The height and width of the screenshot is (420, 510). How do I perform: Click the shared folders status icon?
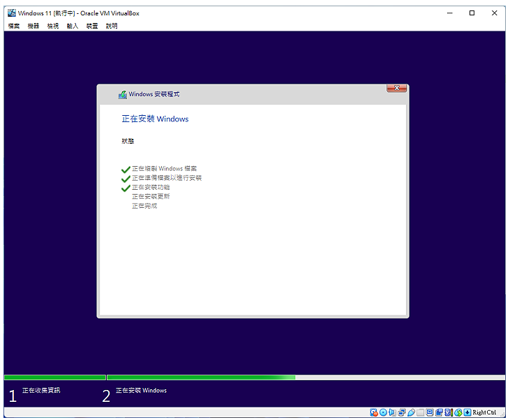(x=420, y=412)
